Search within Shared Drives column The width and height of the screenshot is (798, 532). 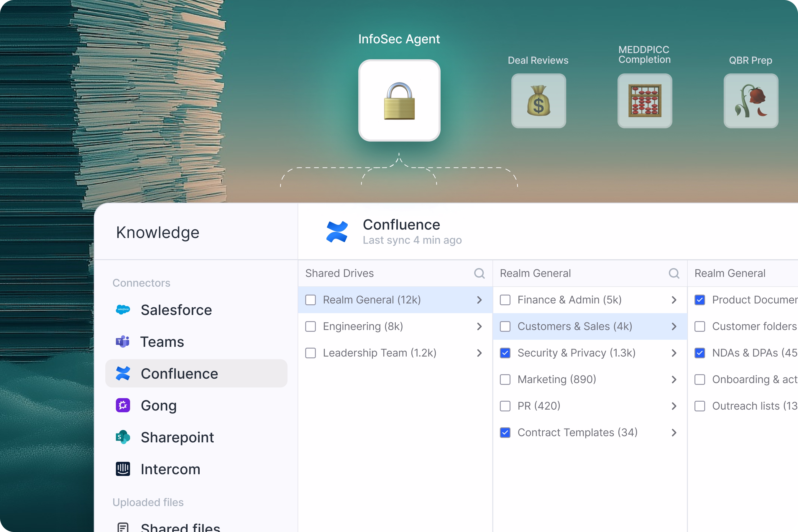click(x=480, y=273)
